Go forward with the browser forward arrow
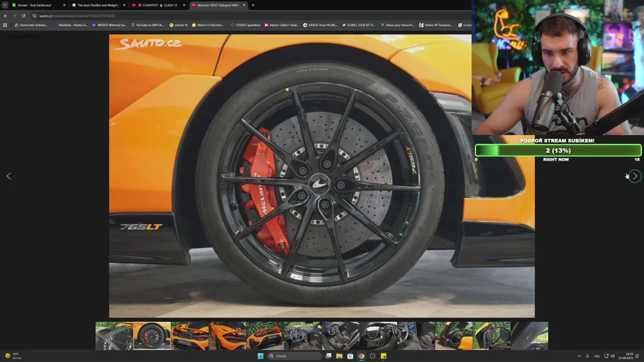Viewport: 644px width, 362px height. pyautogui.click(x=14, y=16)
